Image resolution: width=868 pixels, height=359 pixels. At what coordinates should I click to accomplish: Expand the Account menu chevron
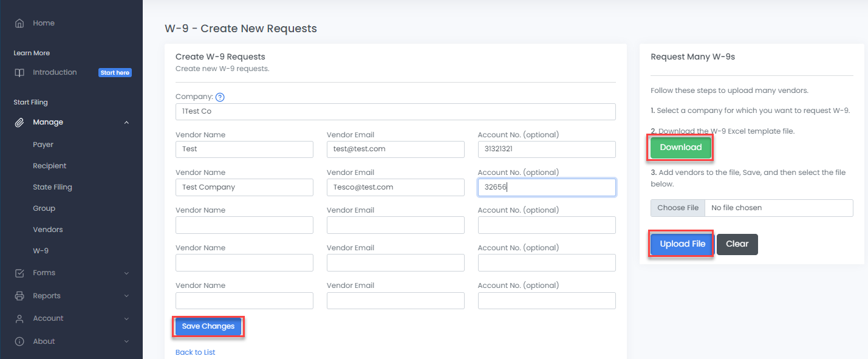click(x=126, y=319)
